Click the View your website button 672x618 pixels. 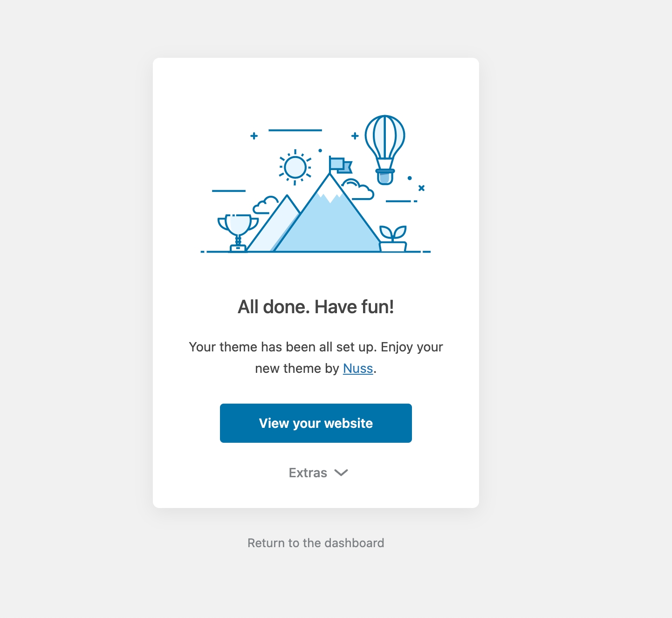click(315, 423)
